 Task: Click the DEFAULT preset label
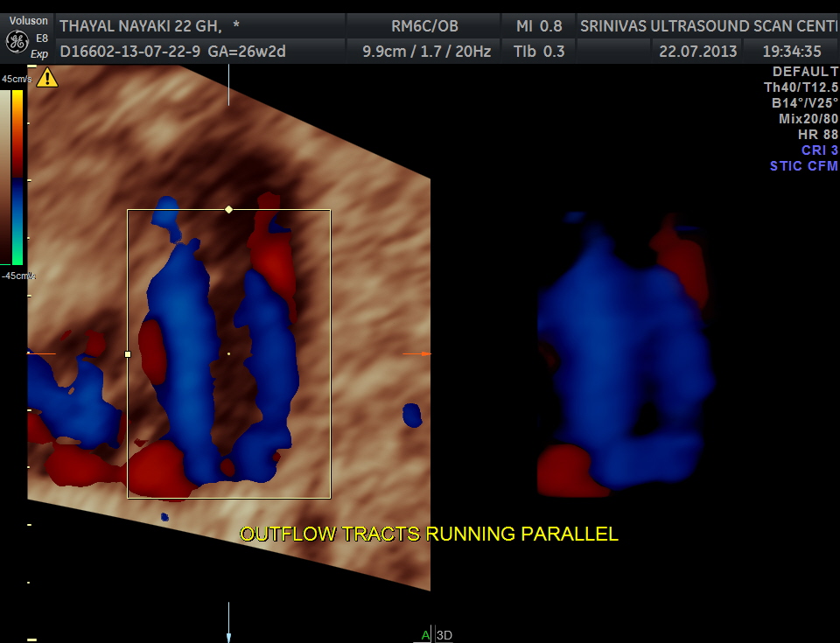tap(805, 72)
